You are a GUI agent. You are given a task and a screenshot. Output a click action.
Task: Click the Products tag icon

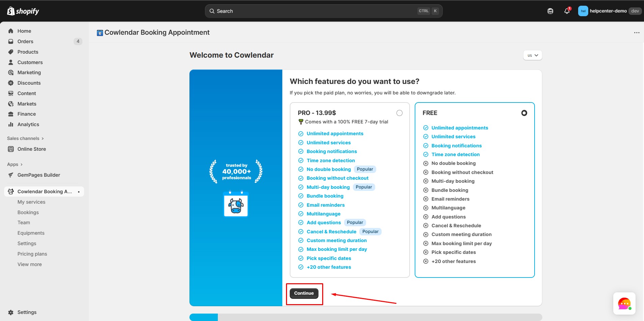click(11, 52)
